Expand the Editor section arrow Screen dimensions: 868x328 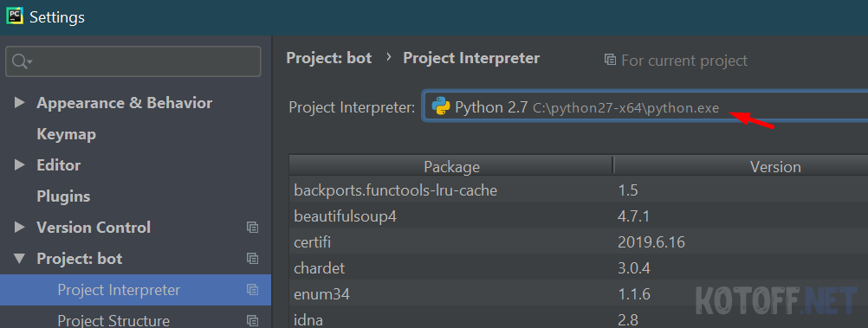click(x=19, y=164)
